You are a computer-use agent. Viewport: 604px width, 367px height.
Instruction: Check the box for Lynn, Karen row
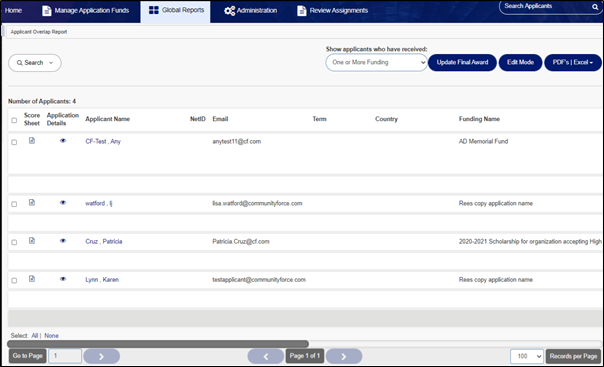point(14,280)
